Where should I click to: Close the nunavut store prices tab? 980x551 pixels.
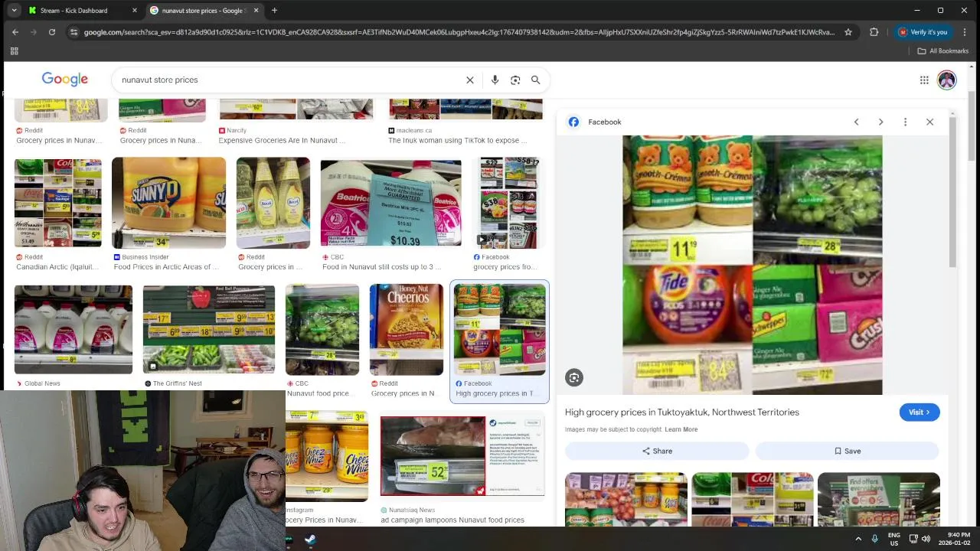[256, 11]
